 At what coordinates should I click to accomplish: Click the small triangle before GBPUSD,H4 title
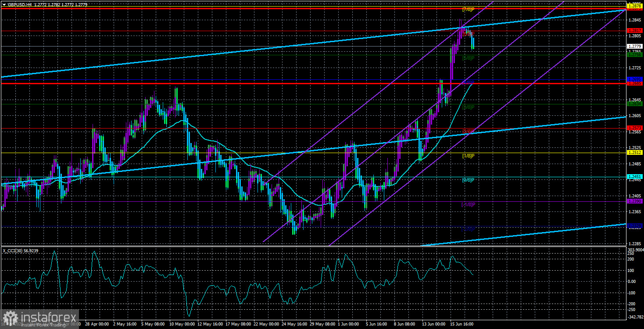point(4,4)
